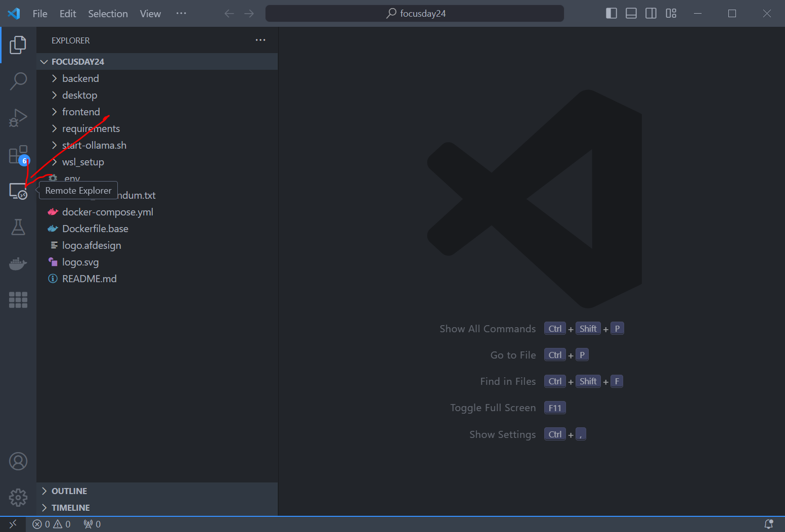Click the Show All Commands hint
This screenshot has width=785, height=532.
[488, 329]
